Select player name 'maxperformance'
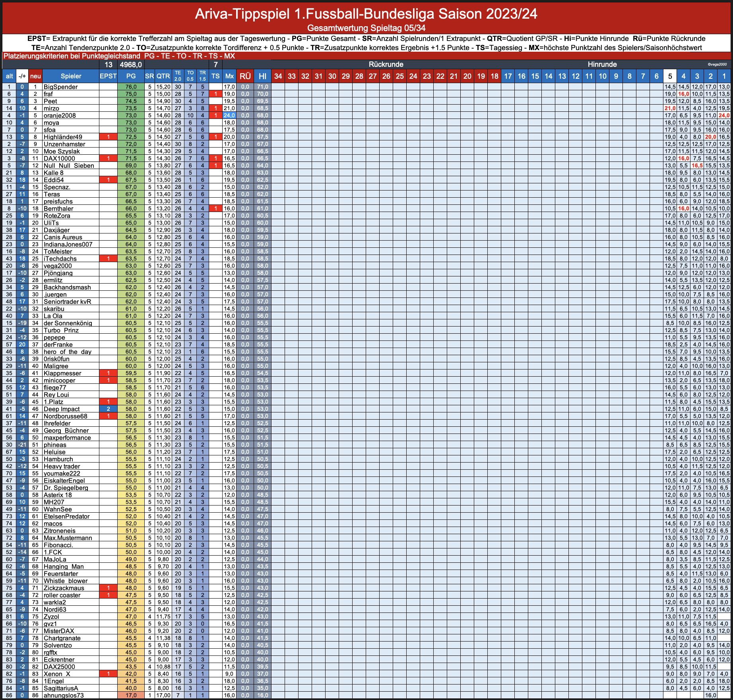Screen dimensions: 733x700 67,437
